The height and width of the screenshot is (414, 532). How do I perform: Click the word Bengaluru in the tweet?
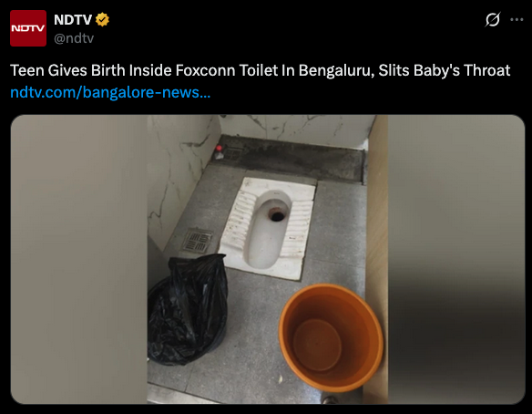pos(336,70)
